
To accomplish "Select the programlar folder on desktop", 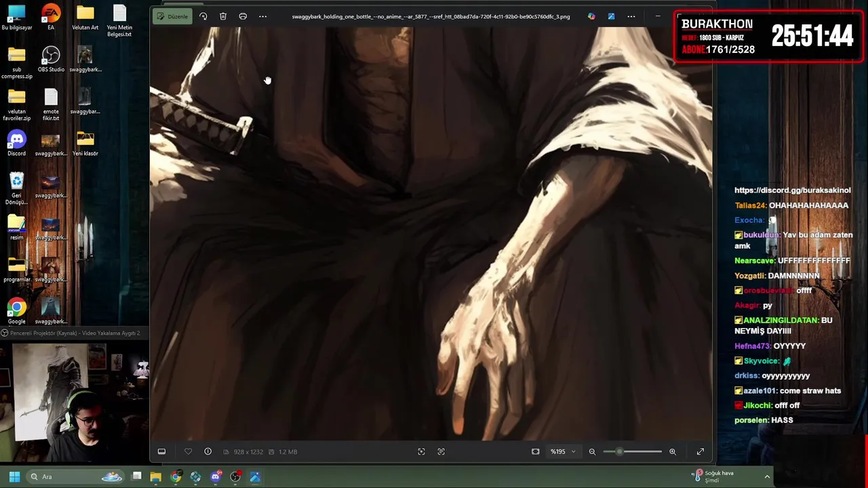I will (17, 270).
